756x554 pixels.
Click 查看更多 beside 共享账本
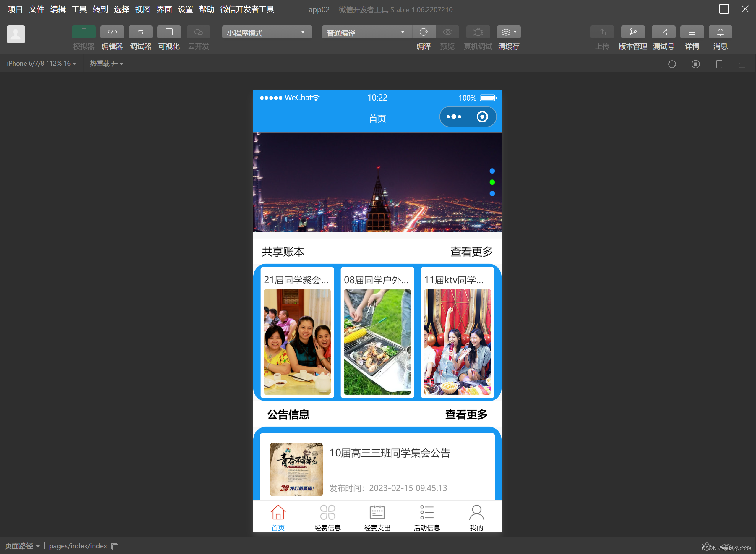coord(471,252)
